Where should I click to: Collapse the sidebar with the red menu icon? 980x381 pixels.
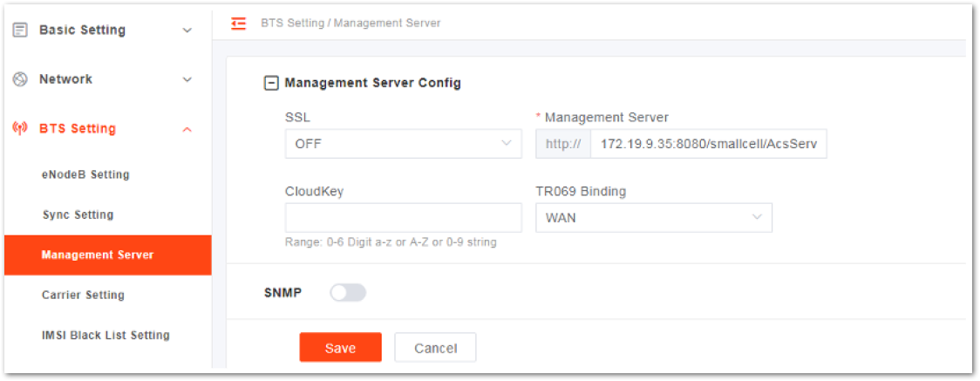[238, 24]
